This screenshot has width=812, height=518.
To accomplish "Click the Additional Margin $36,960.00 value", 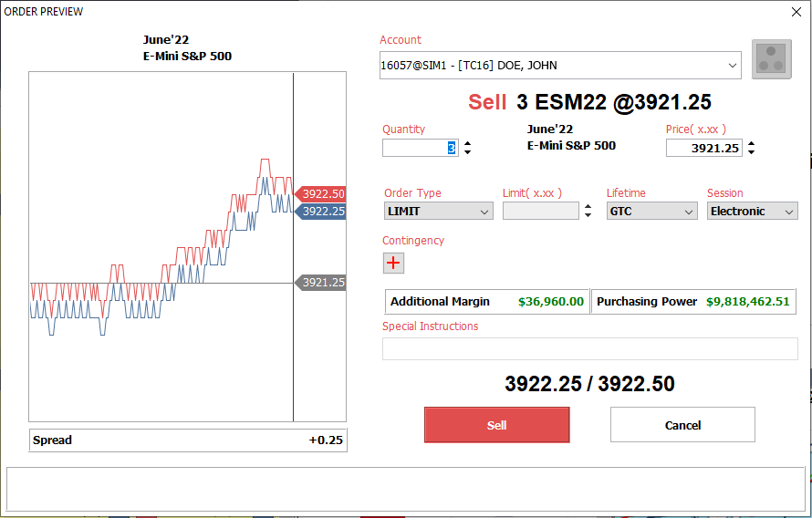I will (550, 302).
